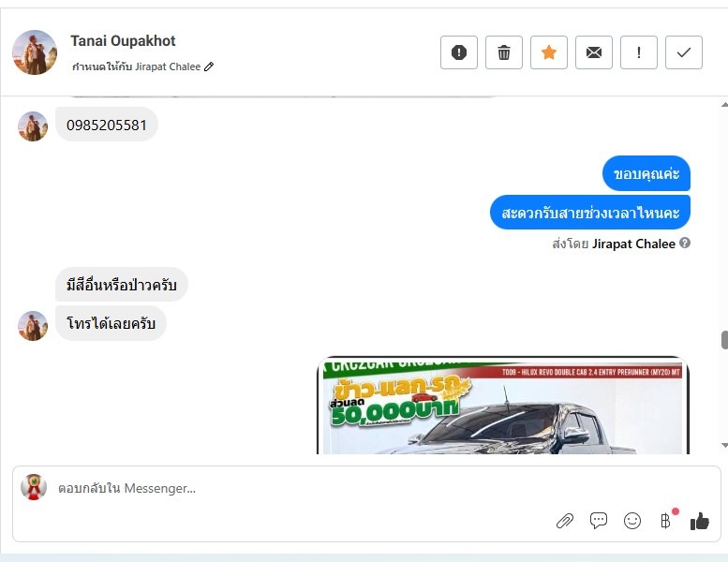Click Tanai Oupakhot's header profile picture
The image size is (728, 562).
tap(35, 52)
